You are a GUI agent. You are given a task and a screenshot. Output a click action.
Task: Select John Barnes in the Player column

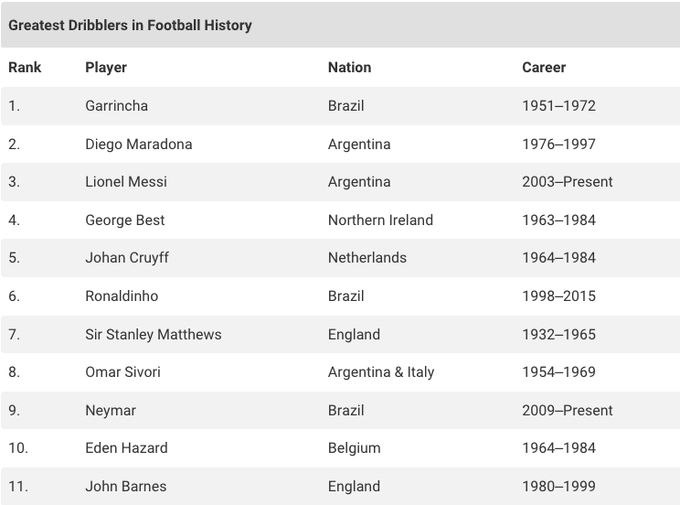126,486
